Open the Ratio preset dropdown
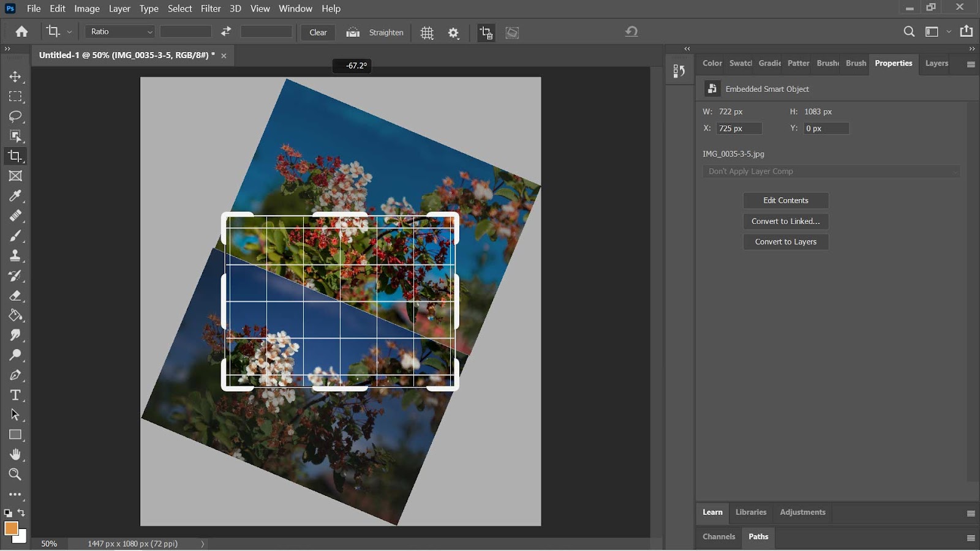This screenshot has width=980, height=551. pos(119,32)
